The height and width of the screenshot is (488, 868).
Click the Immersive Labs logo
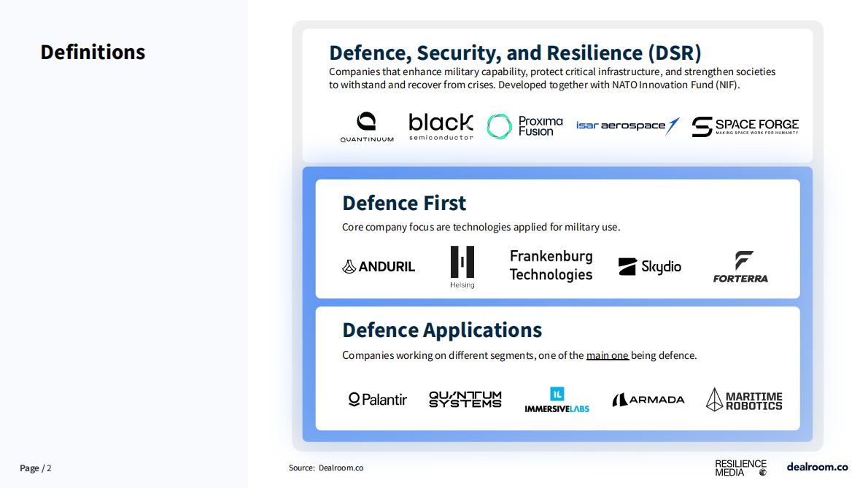tap(557, 400)
